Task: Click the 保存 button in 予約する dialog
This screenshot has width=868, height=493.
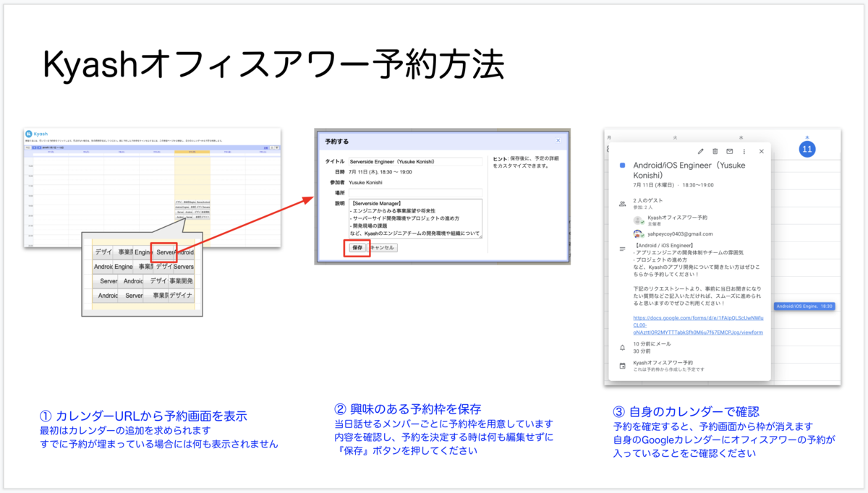Action: click(357, 247)
